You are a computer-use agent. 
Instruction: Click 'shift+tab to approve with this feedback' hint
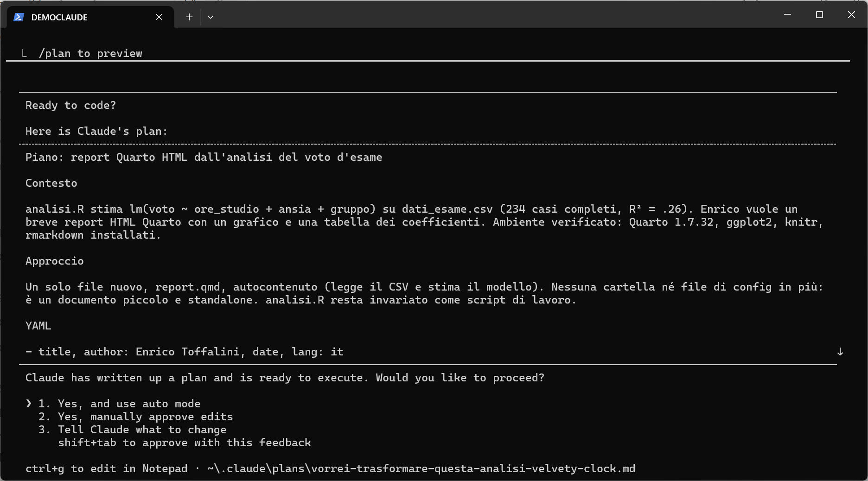click(185, 443)
